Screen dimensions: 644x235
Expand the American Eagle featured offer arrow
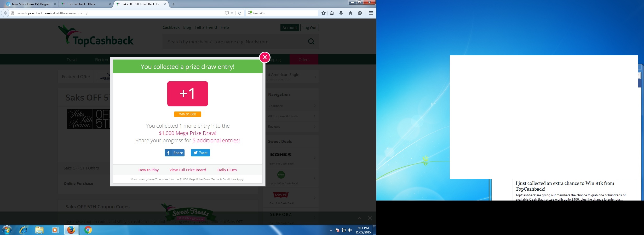tap(315, 77)
